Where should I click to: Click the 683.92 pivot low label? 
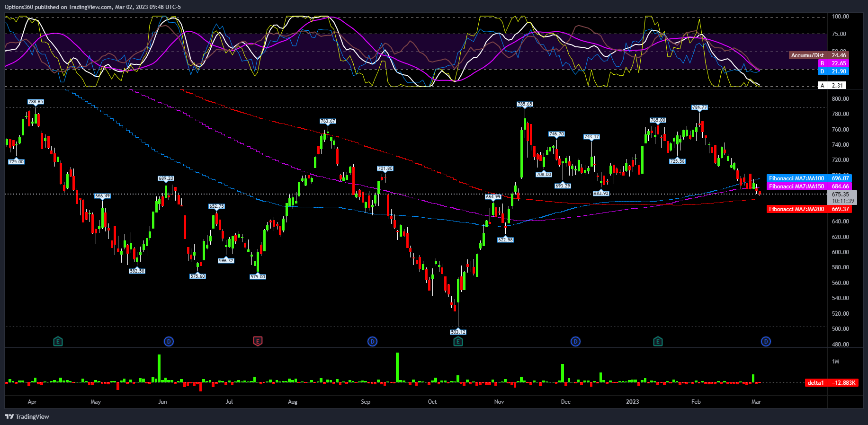click(601, 194)
